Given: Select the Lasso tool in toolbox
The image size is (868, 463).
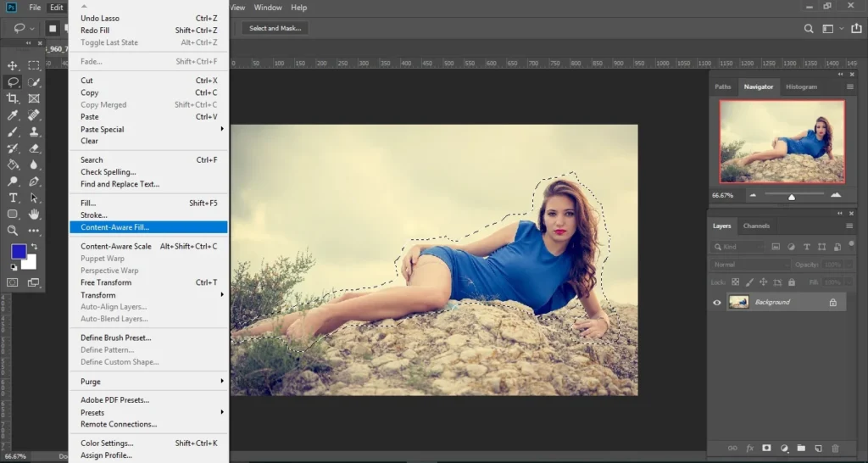Looking at the screenshot, I should click(12, 82).
